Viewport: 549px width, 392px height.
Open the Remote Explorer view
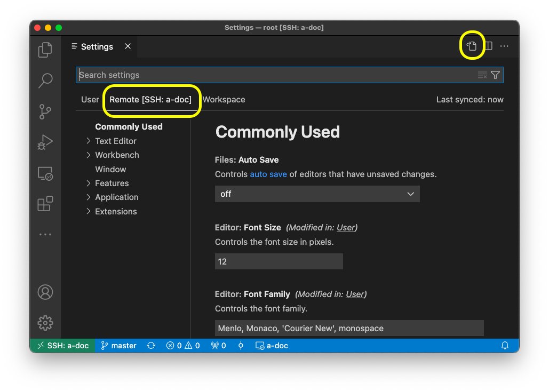point(45,173)
